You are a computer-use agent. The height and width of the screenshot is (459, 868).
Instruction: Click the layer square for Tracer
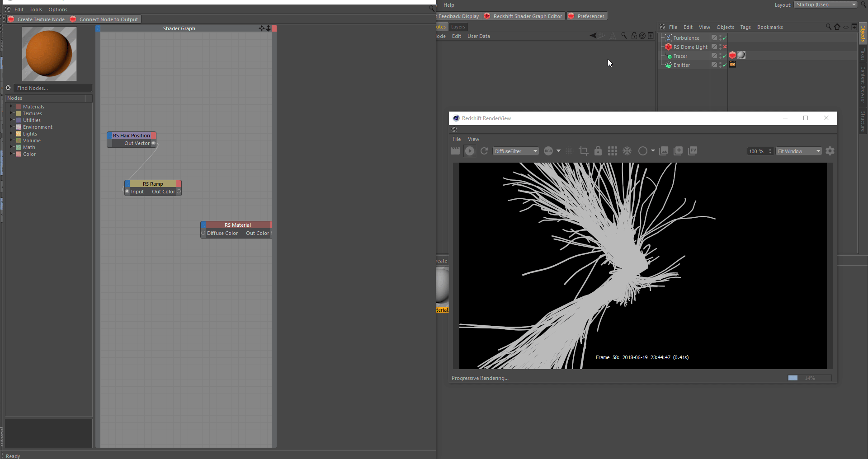(714, 56)
